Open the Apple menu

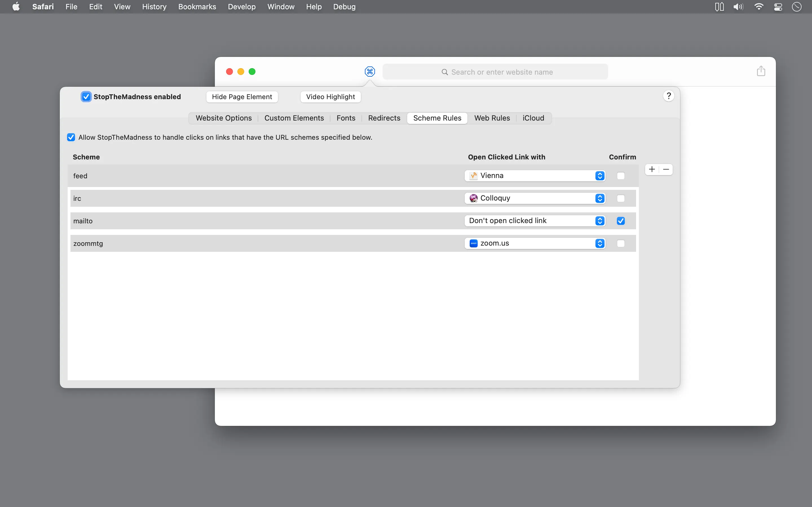(16, 7)
